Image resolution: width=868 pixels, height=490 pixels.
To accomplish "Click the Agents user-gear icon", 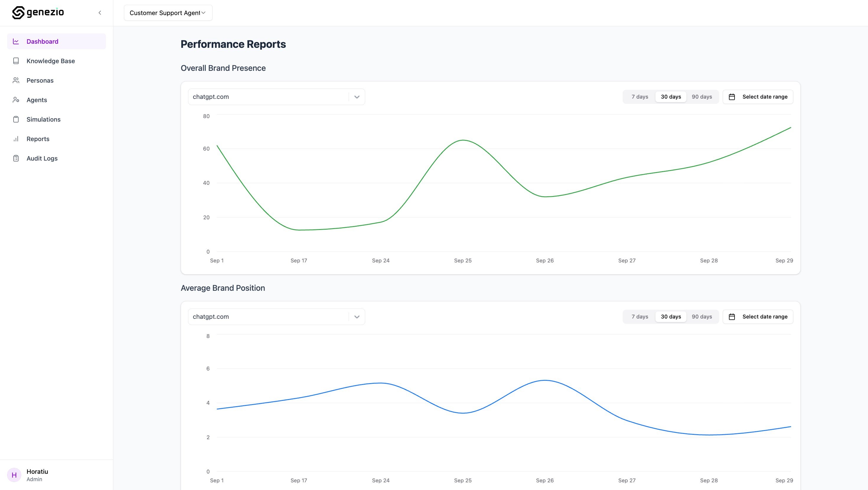I will (x=16, y=100).
